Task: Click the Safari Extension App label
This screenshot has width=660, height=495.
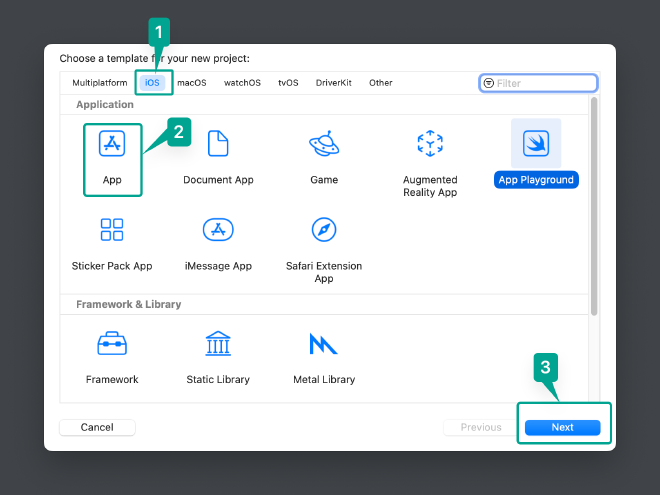Action: (x=324, y=272)
